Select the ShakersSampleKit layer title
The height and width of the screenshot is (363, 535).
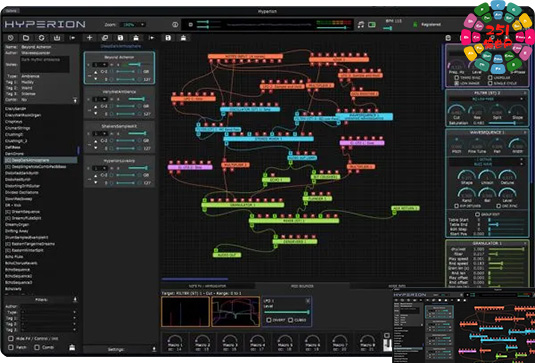[119, 126]
